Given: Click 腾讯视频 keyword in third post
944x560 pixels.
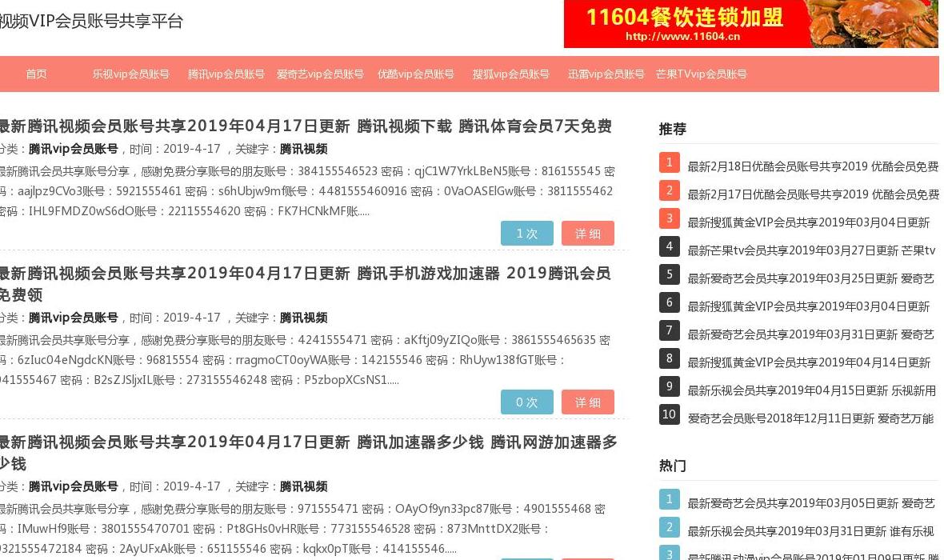Looking at the screenshot, I should (303, 486).
